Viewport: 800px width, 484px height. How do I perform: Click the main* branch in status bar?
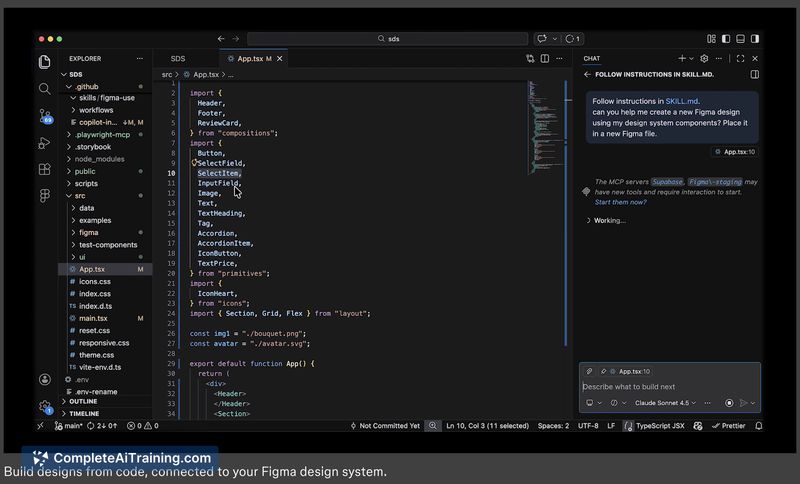coord(69,426)
